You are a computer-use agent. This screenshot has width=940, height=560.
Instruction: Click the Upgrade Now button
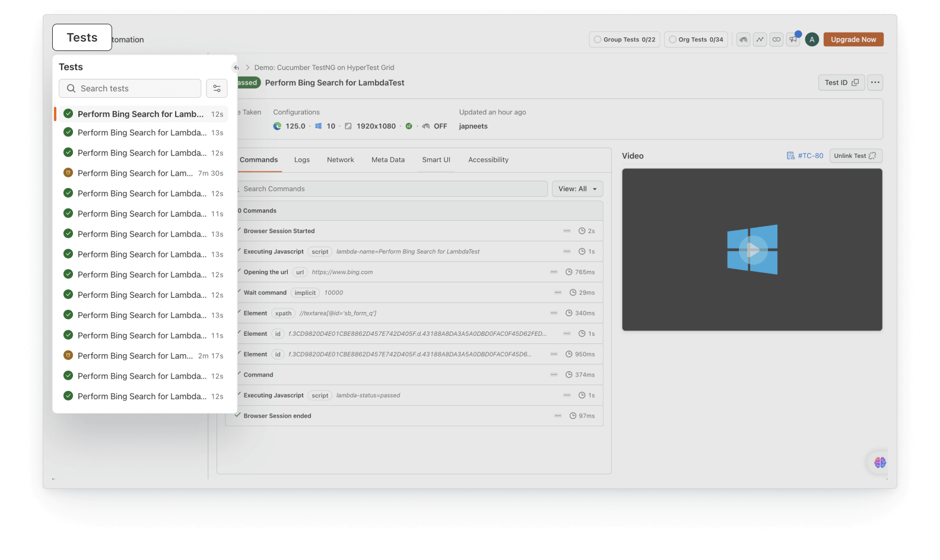pos(853,40)
